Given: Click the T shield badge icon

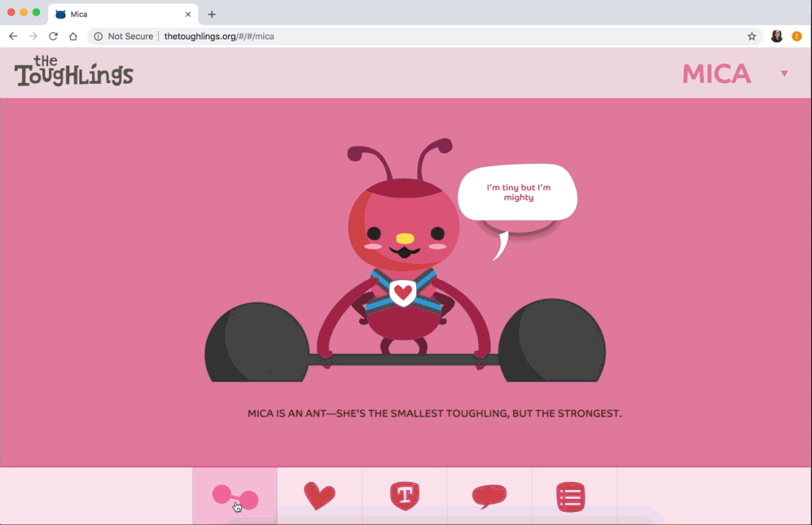Looking at the screenshot, I should point(405,496).
